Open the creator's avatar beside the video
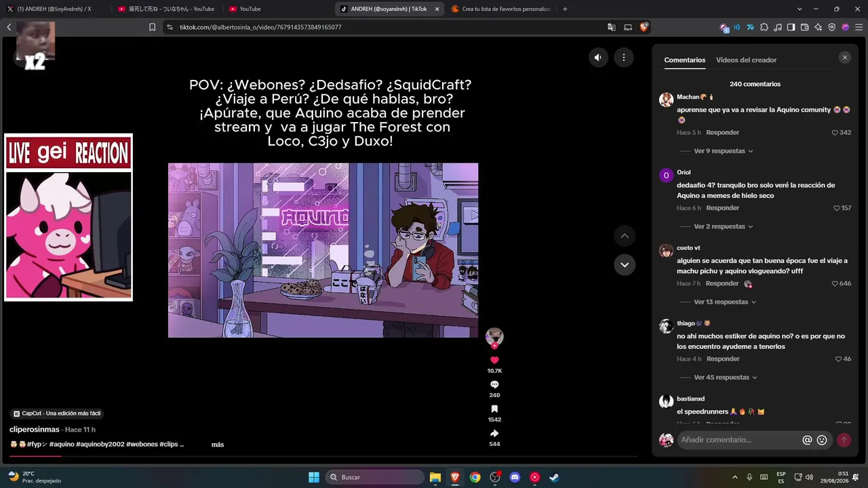 pyautogui.click(x=494, y=336)
